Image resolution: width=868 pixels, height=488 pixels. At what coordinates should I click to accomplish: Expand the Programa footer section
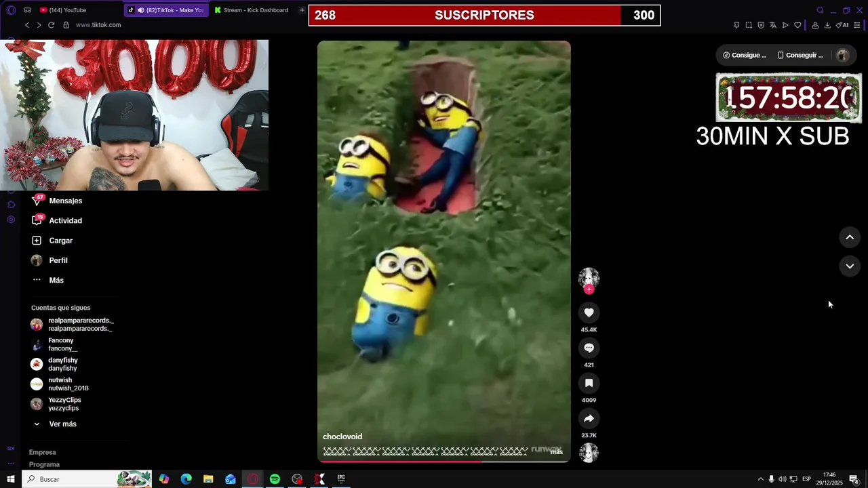pos(44,464)
